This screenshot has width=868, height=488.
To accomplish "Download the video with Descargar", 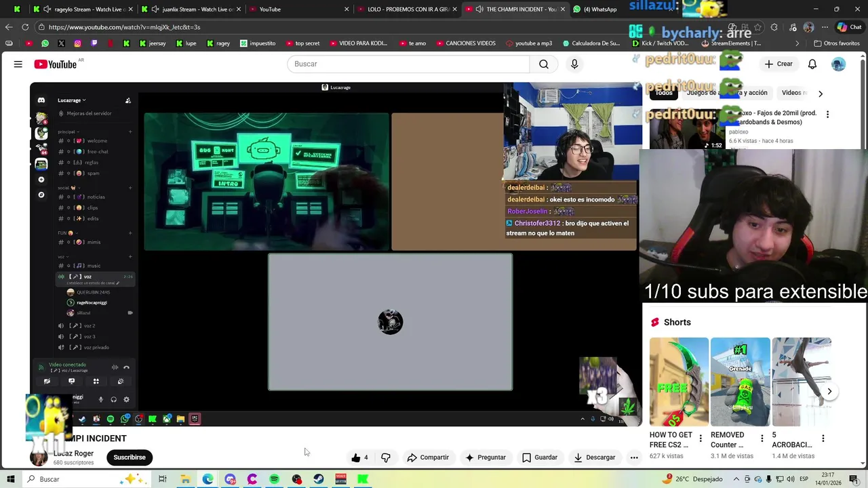I will click(x=594, y=457).
